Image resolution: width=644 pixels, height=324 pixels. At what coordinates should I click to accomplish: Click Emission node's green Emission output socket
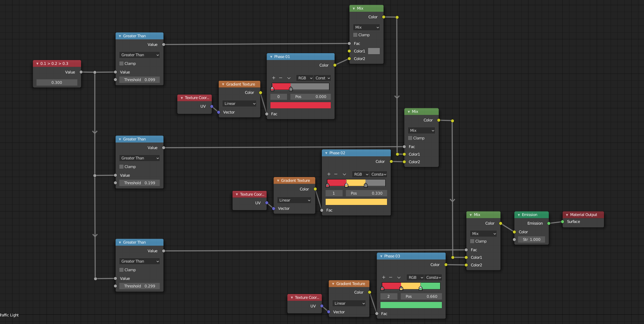point(549,223)
